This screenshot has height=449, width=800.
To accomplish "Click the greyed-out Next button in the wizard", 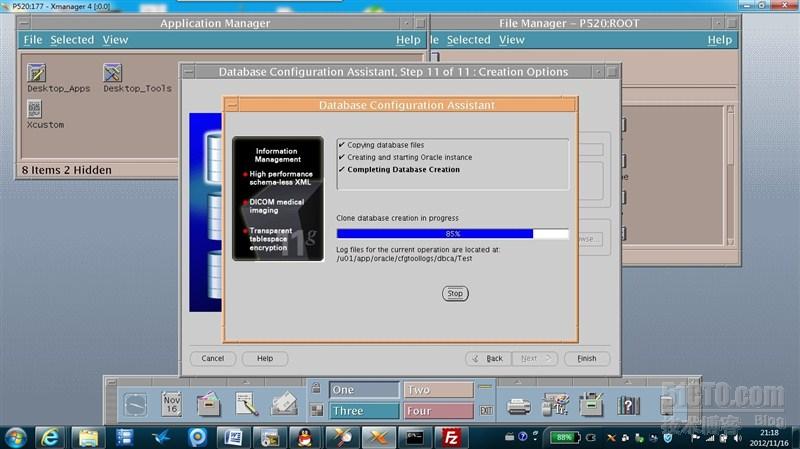I will [x=534, y=359].
